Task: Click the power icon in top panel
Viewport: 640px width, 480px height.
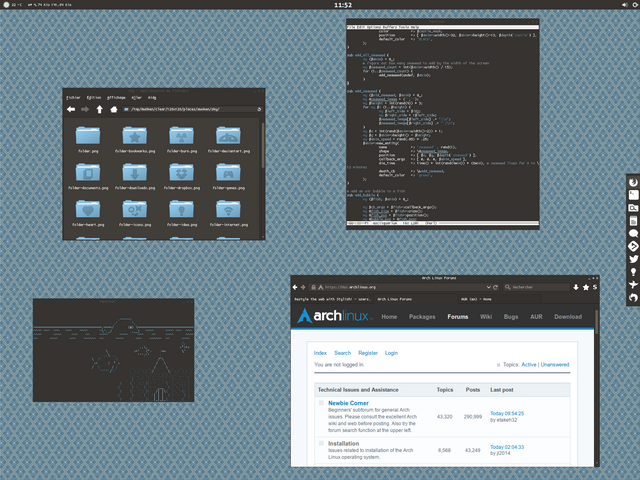Action: (x=636, y=4)
